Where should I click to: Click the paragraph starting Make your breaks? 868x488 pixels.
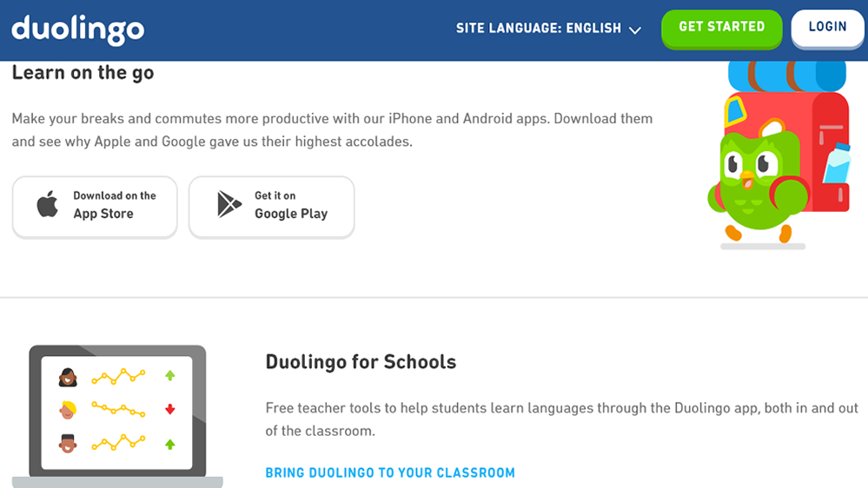click(x=332, y=130)
